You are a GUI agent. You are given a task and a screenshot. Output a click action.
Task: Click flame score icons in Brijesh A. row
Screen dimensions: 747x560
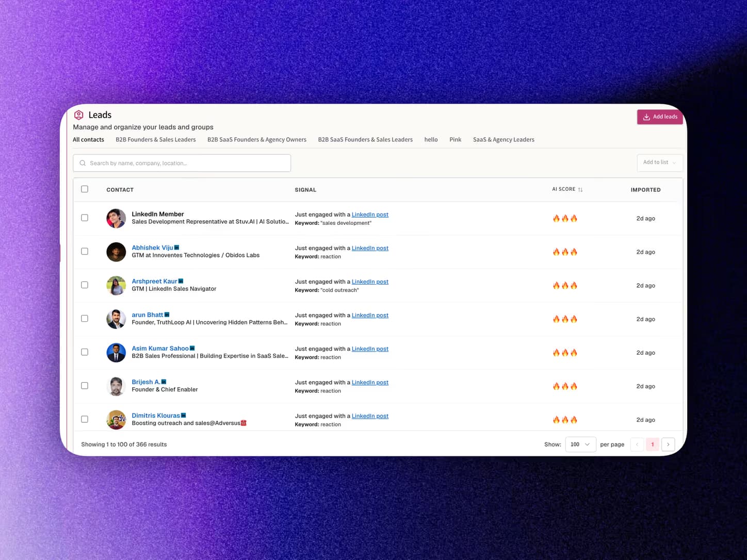coord(565,386)
